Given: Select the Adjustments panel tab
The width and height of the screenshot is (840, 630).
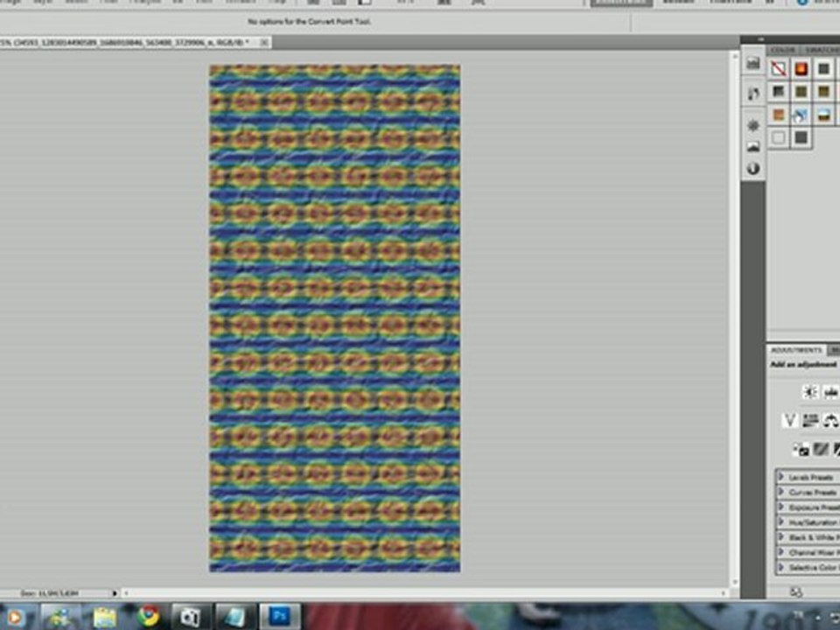Looking at the screenshot, I should pos(796,350).
